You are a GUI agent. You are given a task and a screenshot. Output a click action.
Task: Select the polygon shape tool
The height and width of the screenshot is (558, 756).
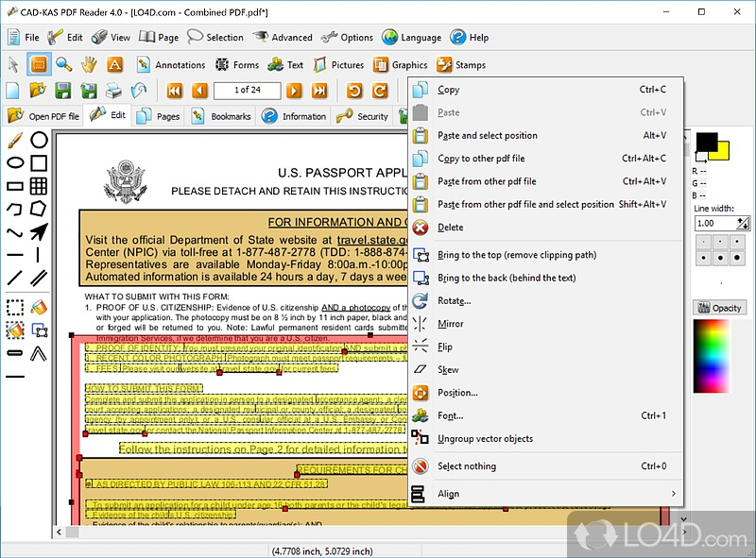coord(39,209)
